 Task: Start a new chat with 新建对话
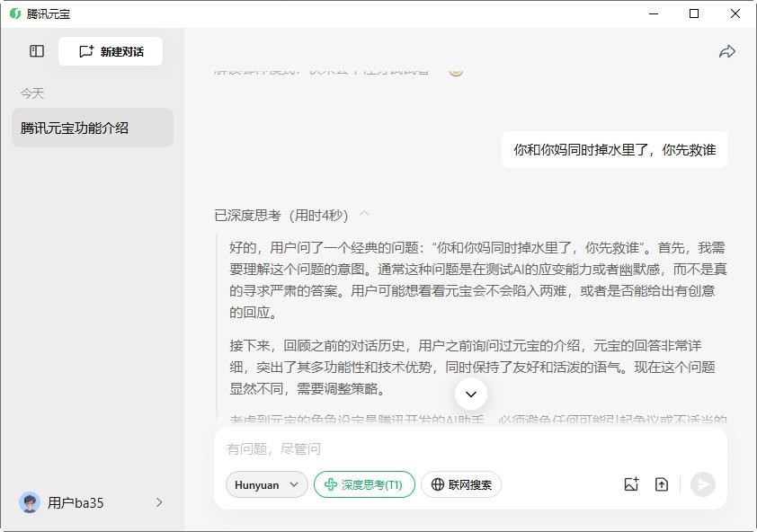(110, 51)
